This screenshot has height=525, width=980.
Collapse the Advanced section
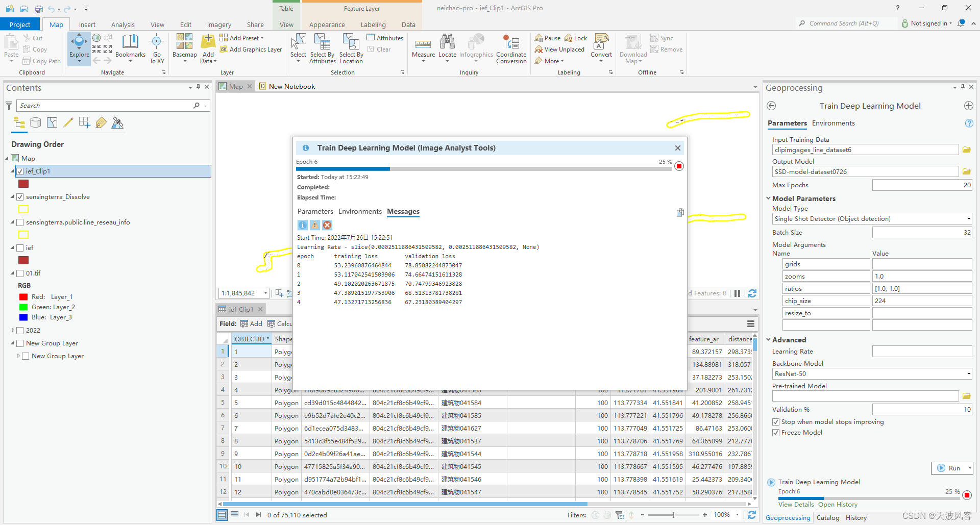(768, 340)
